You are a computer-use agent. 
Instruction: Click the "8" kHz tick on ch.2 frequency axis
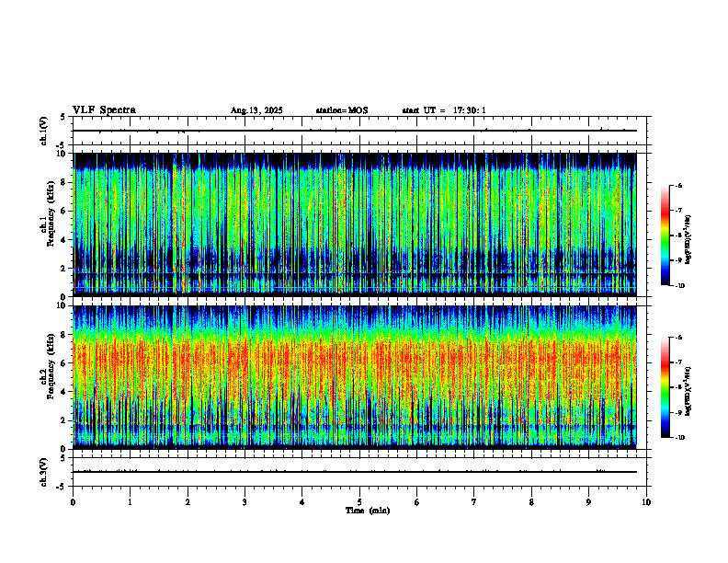pyautogui.click(x=64, y=335)
